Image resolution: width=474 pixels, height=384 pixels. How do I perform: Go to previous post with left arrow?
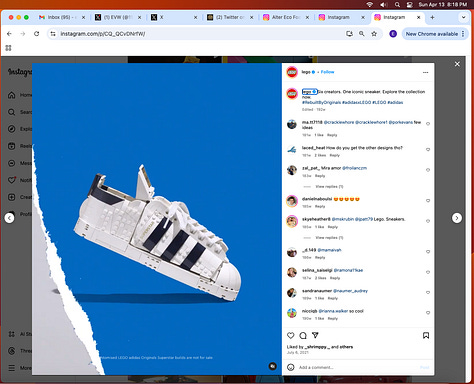(x=9, y=218)
